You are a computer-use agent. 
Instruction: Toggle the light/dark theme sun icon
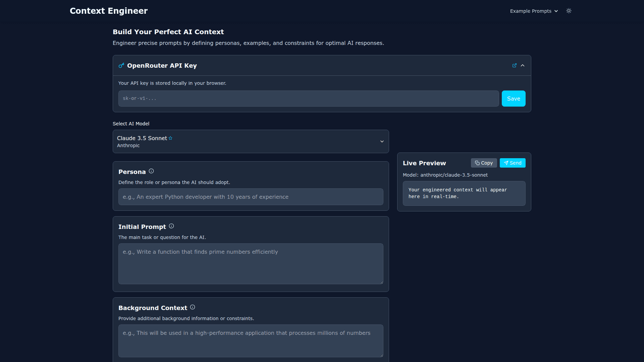pyautogui.click(x=569, y=11)
